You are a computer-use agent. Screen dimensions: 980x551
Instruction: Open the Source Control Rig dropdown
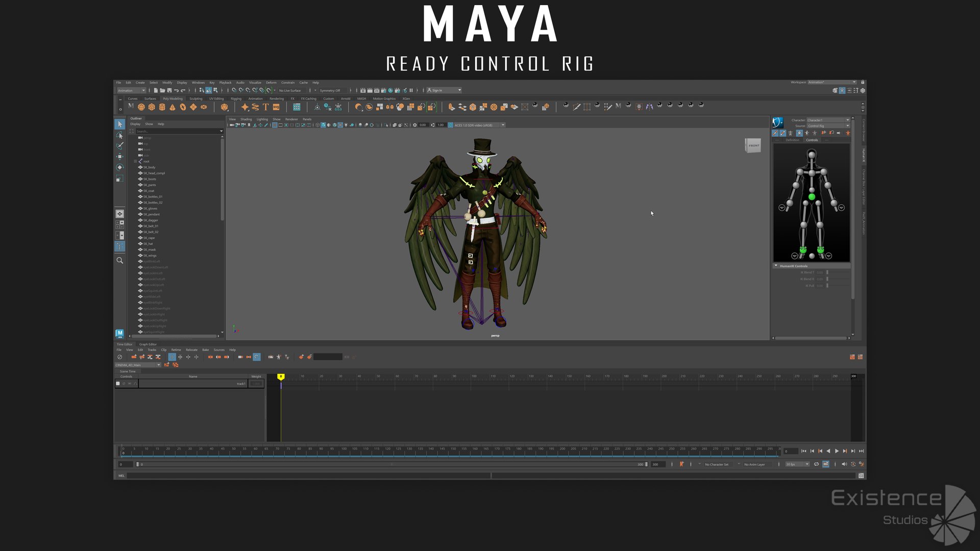[x=828, y=126]
